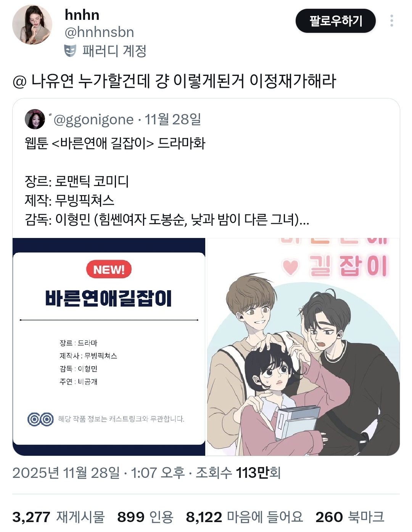Viewport: 412px width, 532px height.
Task: Open the 패러디 계정 label info
Action: pos(114,51)
